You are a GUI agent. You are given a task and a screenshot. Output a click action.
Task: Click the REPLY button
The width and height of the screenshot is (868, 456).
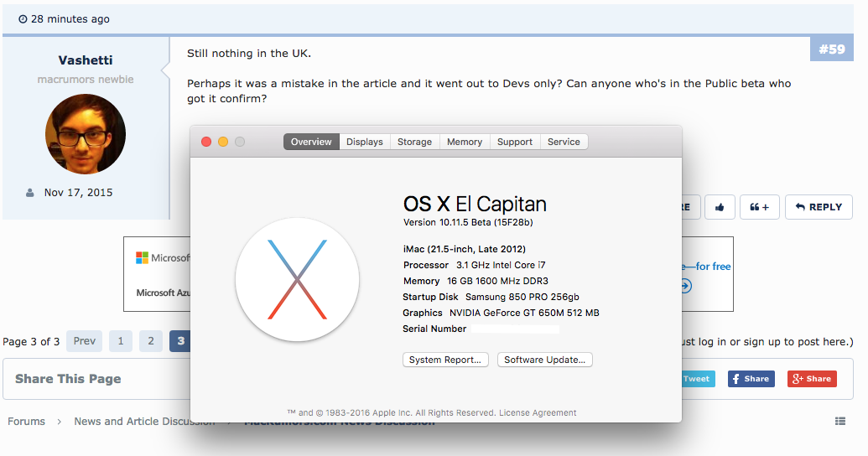819,207
